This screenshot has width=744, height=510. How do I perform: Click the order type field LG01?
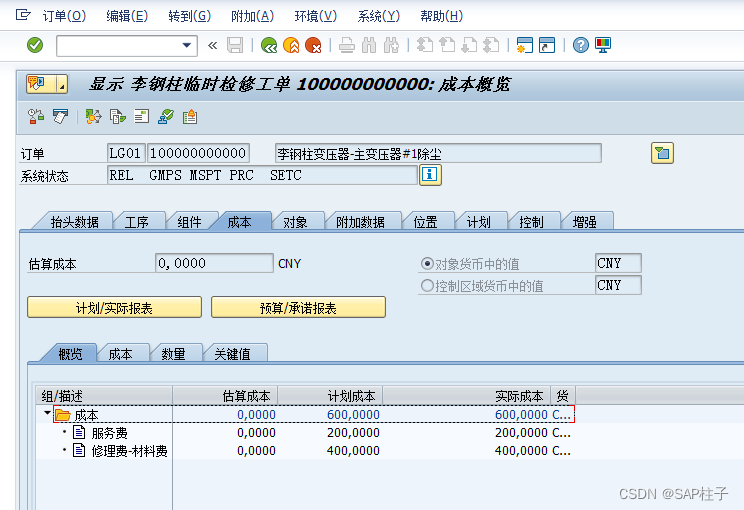pyautogui.click(x=126, y=153)
